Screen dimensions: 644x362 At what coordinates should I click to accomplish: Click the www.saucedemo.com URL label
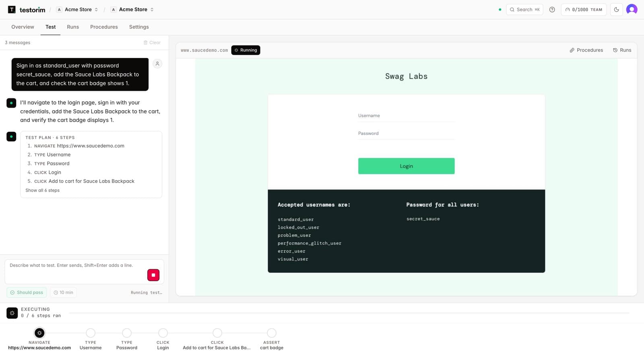tap(204, 50)
